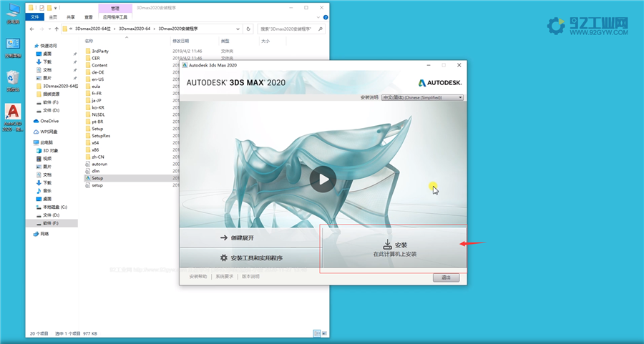Switch to the 主页 ribbon tab
Image resolution: width=644 pixels, height=344 pixels.
pos(53,17)
